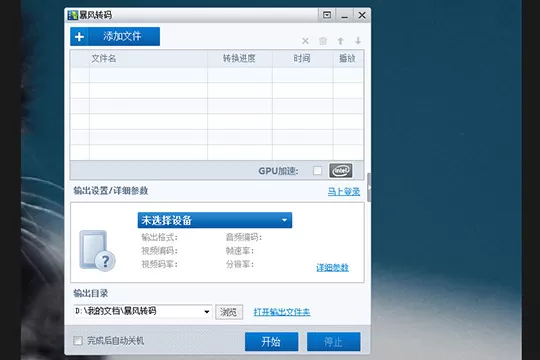Click the 音频编码 label
540x360 pixels.
(x=244, y=237)
